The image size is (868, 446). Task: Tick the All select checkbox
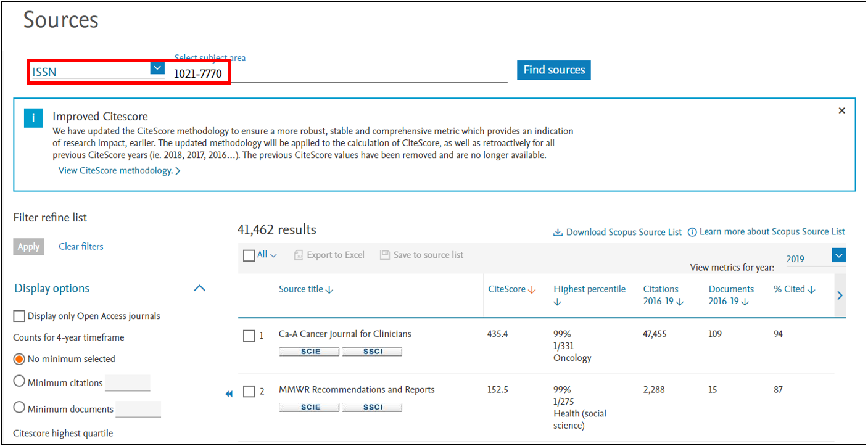249,255
